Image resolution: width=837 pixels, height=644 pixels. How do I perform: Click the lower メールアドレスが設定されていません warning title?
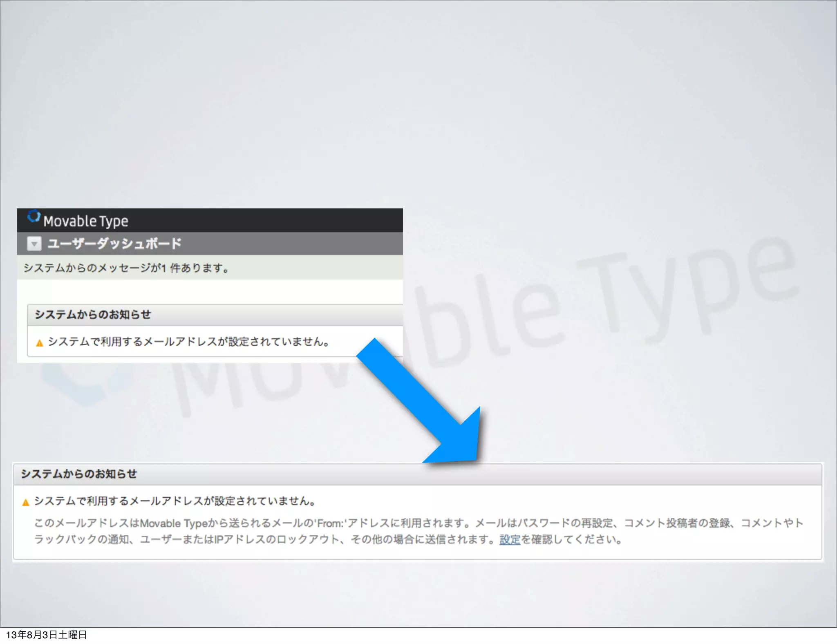coord(175,501)
